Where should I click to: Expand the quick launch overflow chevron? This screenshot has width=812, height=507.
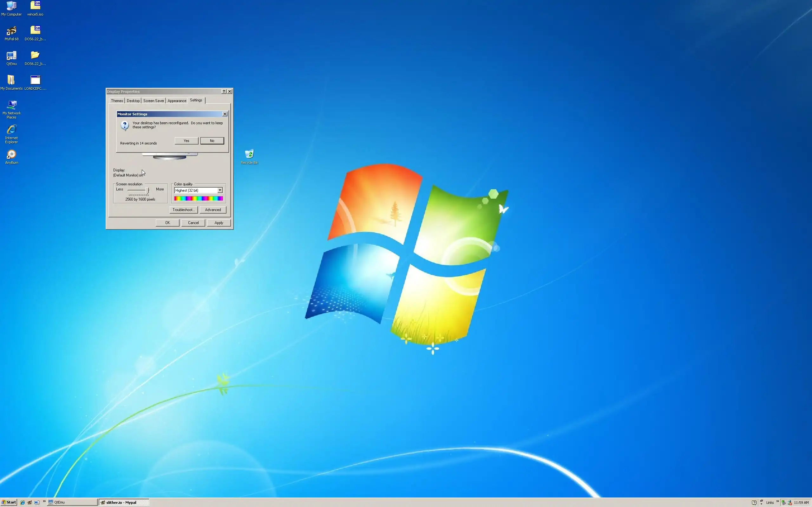coord(44,502)
